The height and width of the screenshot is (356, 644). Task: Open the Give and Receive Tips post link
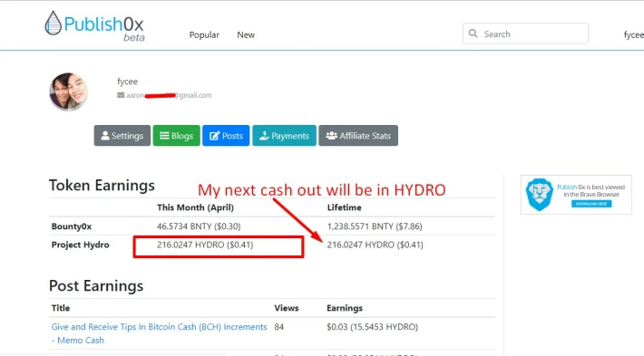(159, 333)
